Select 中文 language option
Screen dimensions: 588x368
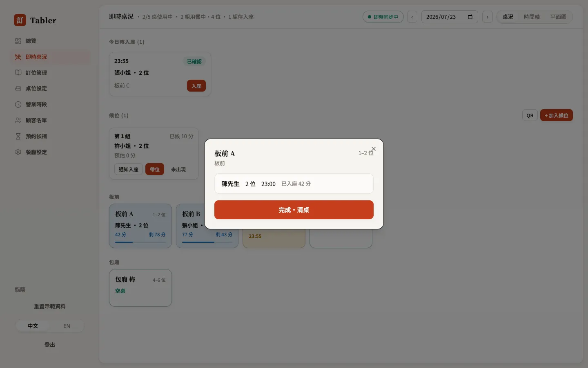(33, 326)
